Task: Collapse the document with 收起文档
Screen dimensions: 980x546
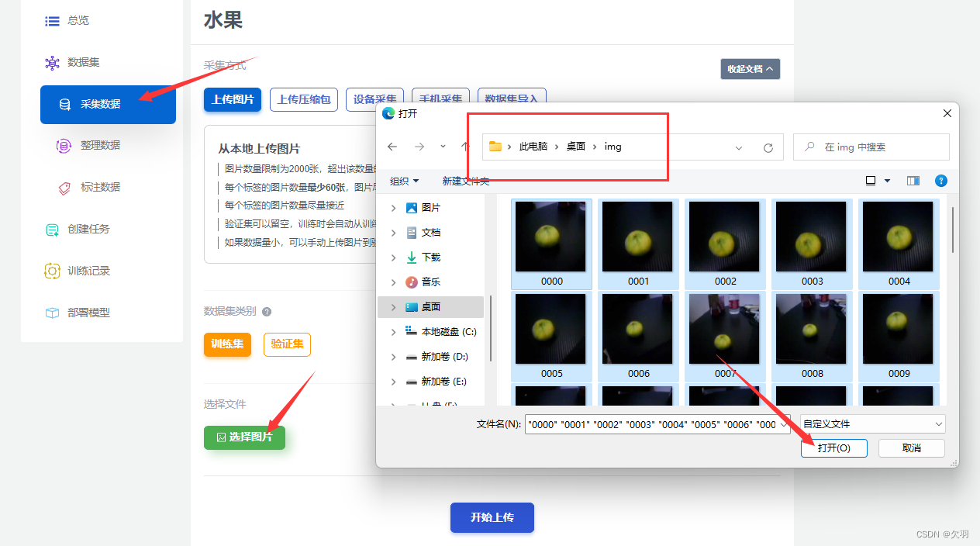Action: [750, 69]
